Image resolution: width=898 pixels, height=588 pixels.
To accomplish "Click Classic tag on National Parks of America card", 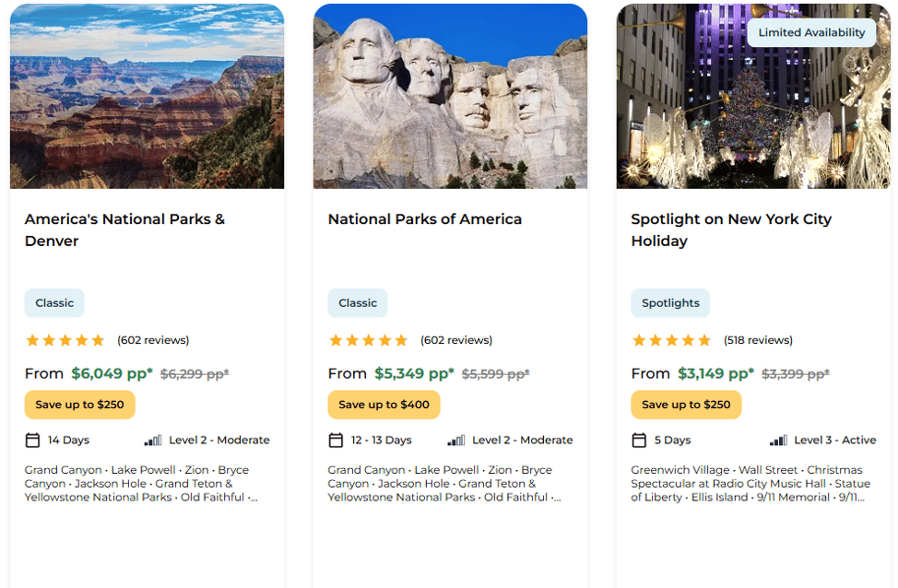I will click(x=358, y=303).
